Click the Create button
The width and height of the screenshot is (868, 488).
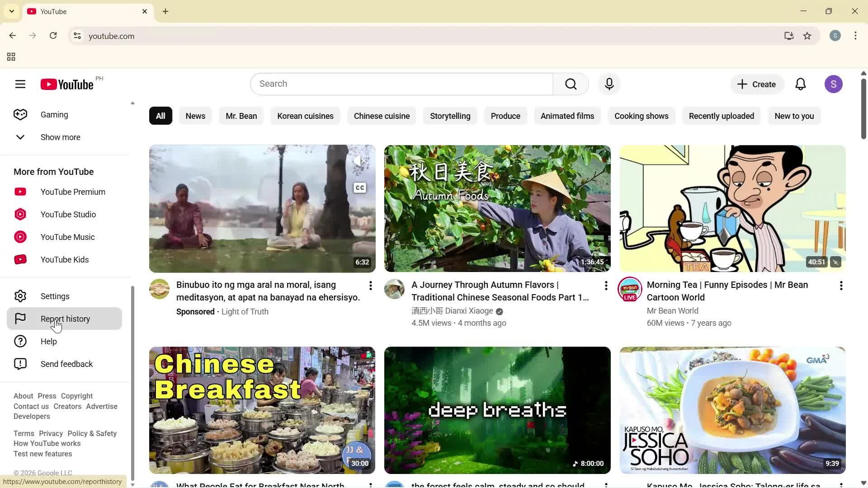[756, 84]
